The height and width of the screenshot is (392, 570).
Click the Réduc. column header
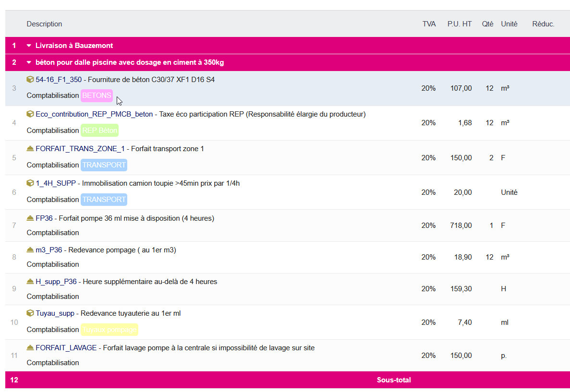(543, 24)
